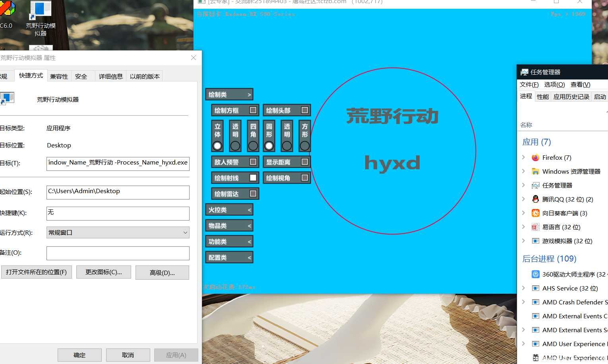
Task: Toggle the 敌人预警 checkbox
Action: [x=253, y=162]
